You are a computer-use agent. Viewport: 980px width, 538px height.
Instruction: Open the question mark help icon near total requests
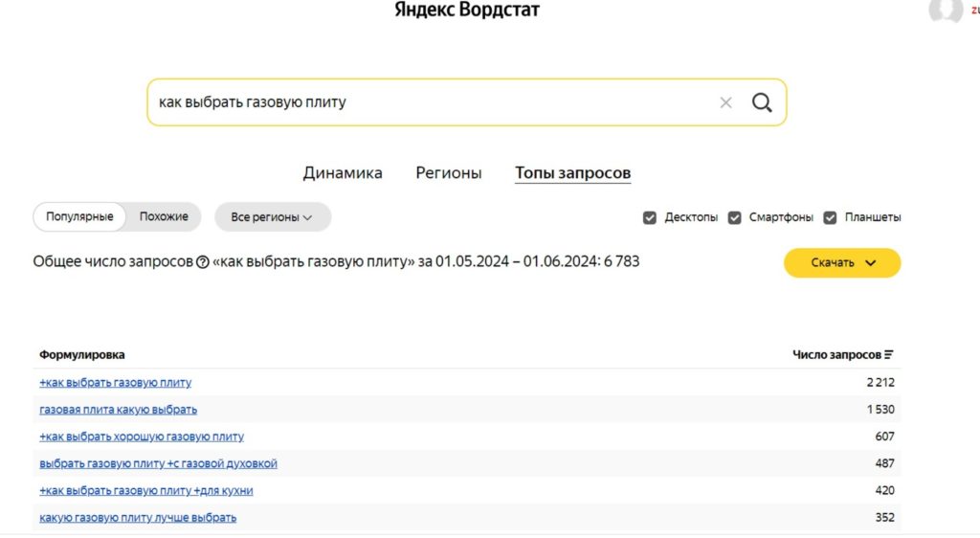click(x=203, y=262)
